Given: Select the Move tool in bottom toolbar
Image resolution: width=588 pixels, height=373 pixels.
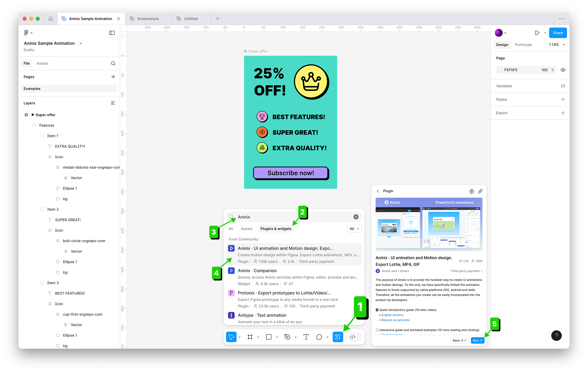Looking at the screenshot, I should click(231, 337).
